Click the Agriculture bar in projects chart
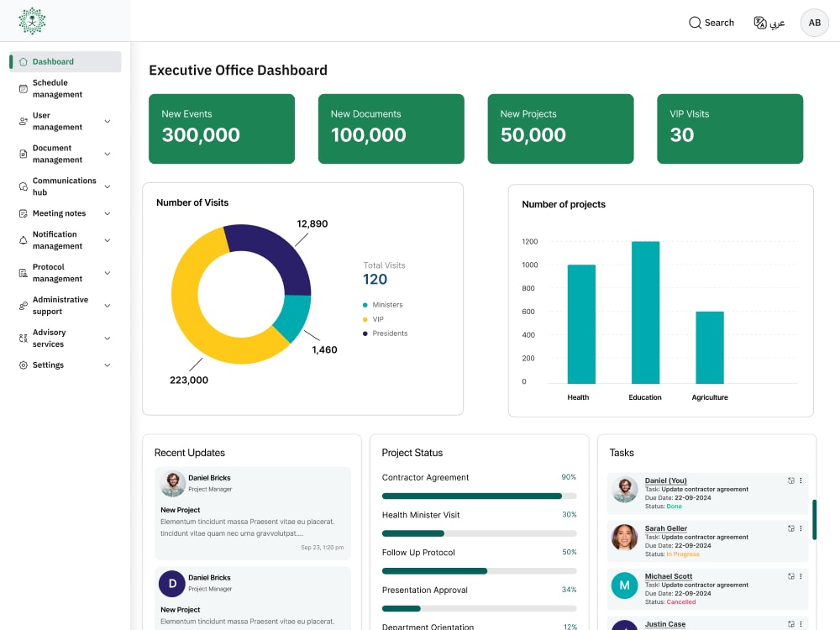 709,348
